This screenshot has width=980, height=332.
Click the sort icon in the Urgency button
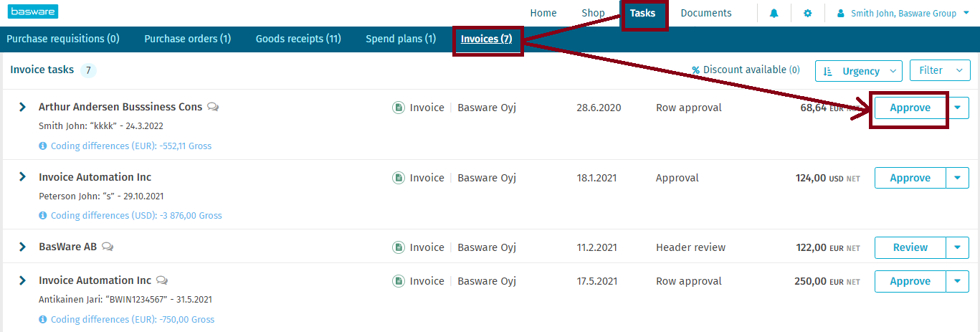[828, 71]
